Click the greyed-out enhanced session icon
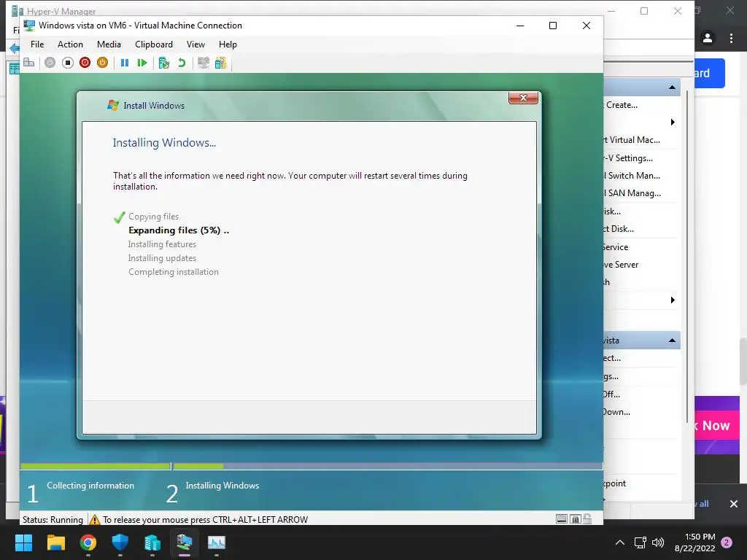 204,63
